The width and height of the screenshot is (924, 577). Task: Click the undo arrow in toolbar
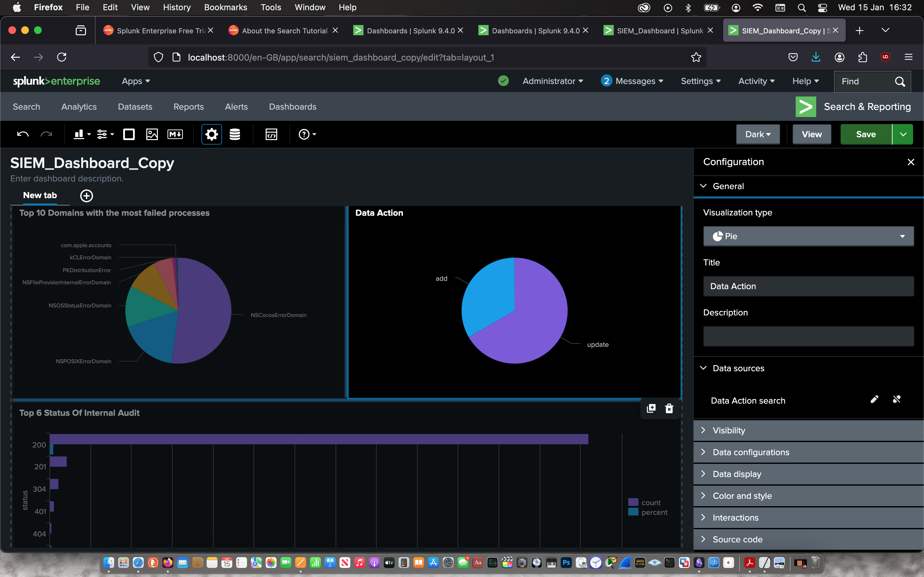click(x=22, y=134)
